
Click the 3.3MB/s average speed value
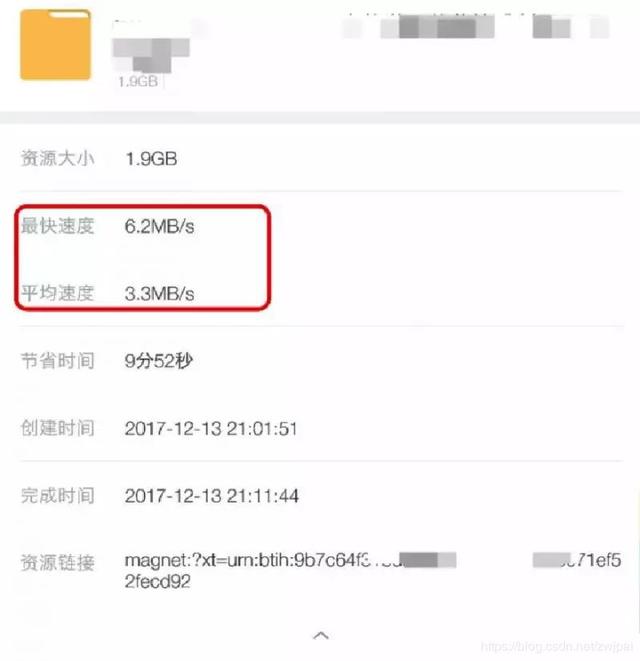(x=159, y=294)
